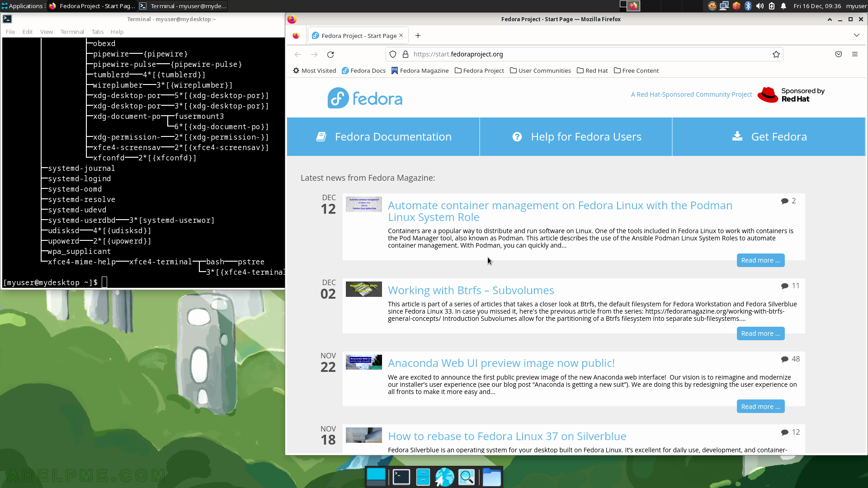Viewport: 868px width, 488px height.
Task: Open the Help for Fedora Users button
Action: (576, 136)
